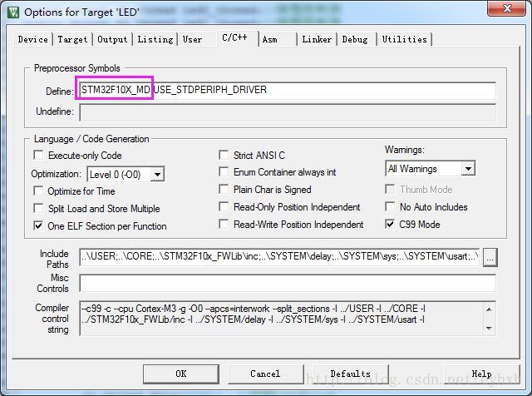
Task: Open the Utilities tab
Action: pos(405,39)
